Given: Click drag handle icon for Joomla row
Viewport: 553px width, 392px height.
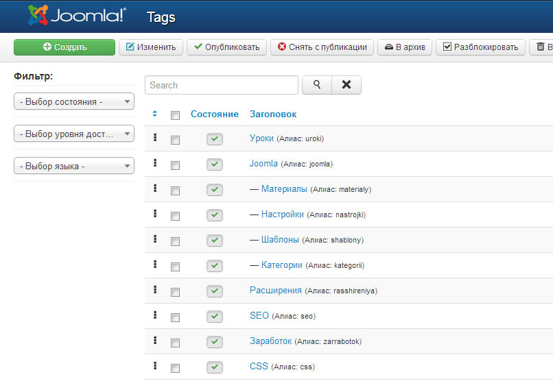Looking at the screenshot, I should click(155, 163).
